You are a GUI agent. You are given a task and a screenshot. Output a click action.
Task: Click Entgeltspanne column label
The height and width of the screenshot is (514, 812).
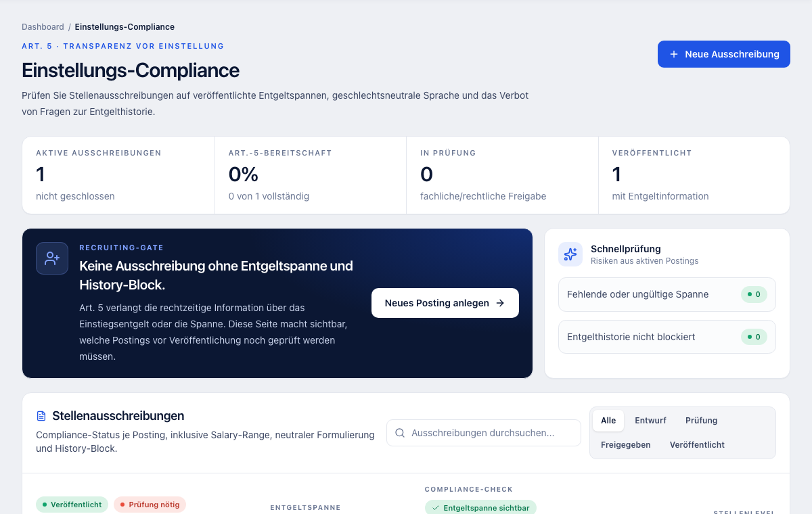(305, 508)
